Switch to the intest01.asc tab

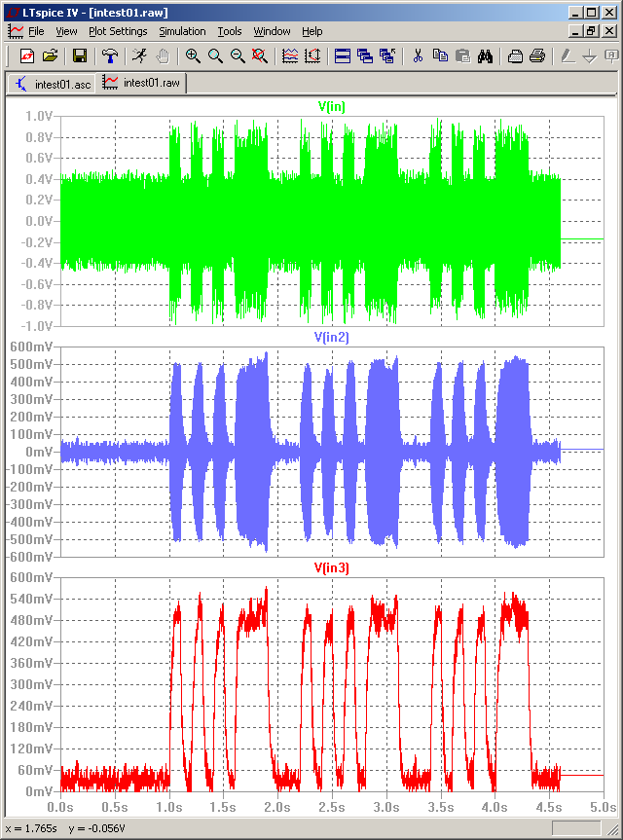pyautogui.click(x=53, y=84)
